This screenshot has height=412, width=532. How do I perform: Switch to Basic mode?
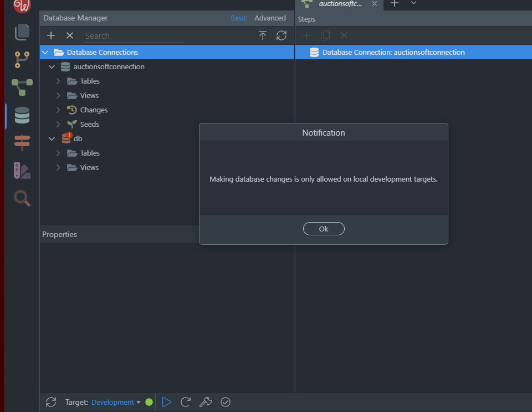tap(238, 18)
